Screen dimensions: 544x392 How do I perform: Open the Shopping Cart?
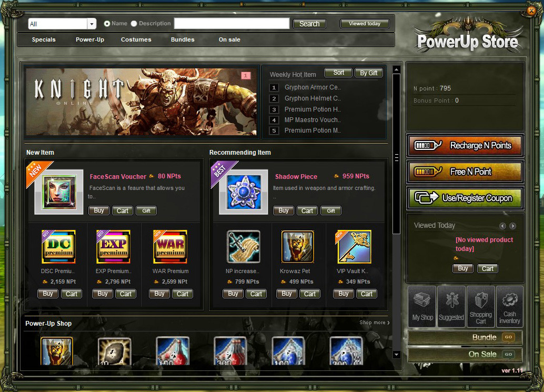pyautogui.click(x=481, y=306)
